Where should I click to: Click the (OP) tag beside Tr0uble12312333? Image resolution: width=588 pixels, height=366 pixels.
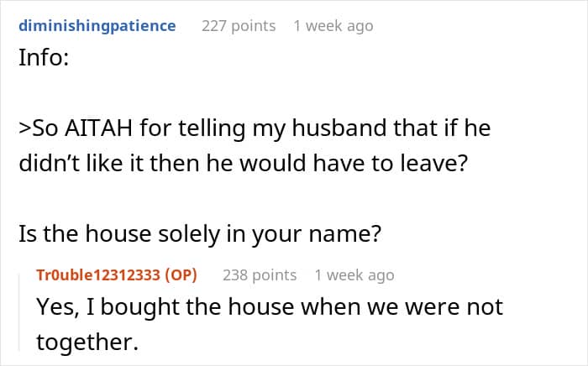(181, 275)
